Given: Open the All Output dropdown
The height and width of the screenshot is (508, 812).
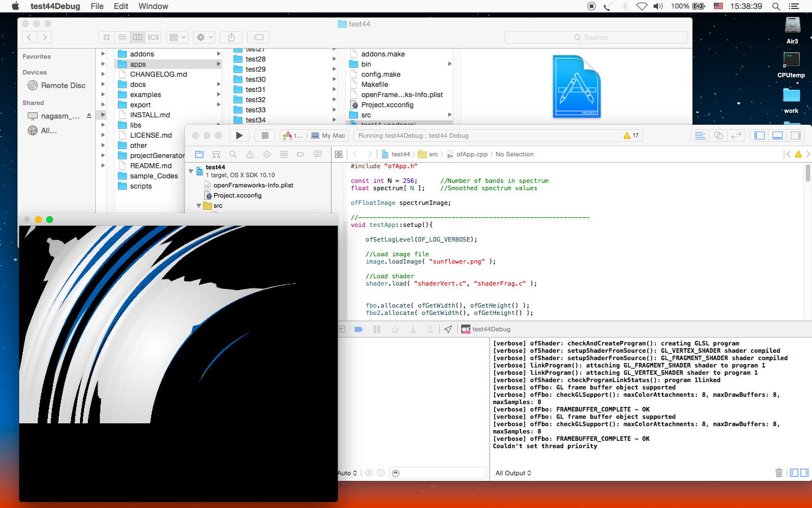Looking at the screenshot, I should [513, 473].
